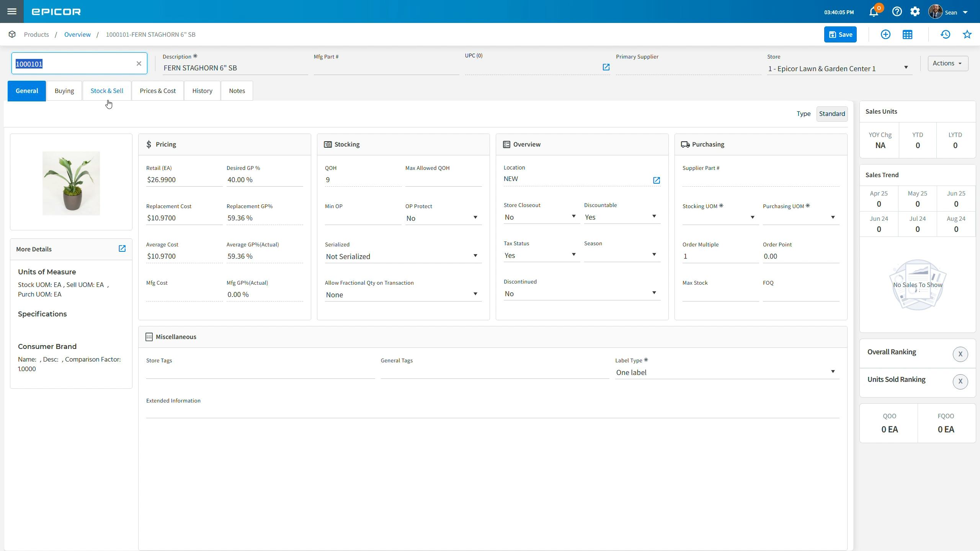
Task: Go to Overview via breadcrumb
Action: click(77, 34)
